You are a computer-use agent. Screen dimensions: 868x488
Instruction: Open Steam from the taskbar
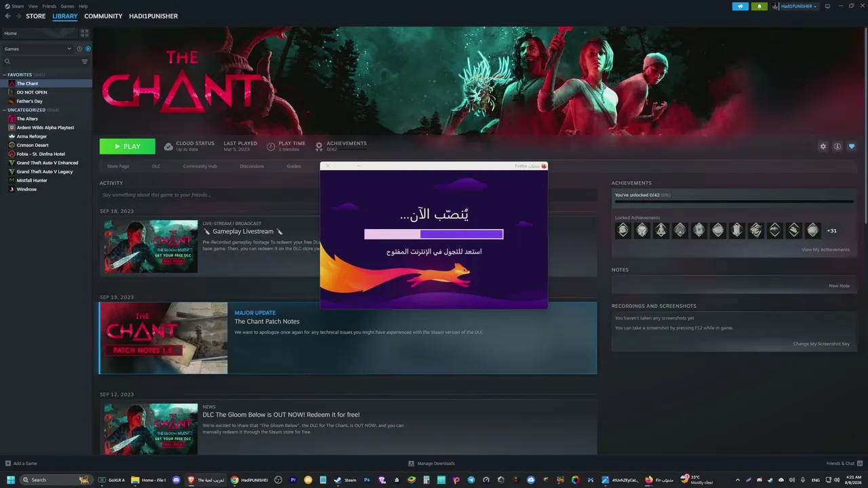pyautogui.click(x=344, y=480)
